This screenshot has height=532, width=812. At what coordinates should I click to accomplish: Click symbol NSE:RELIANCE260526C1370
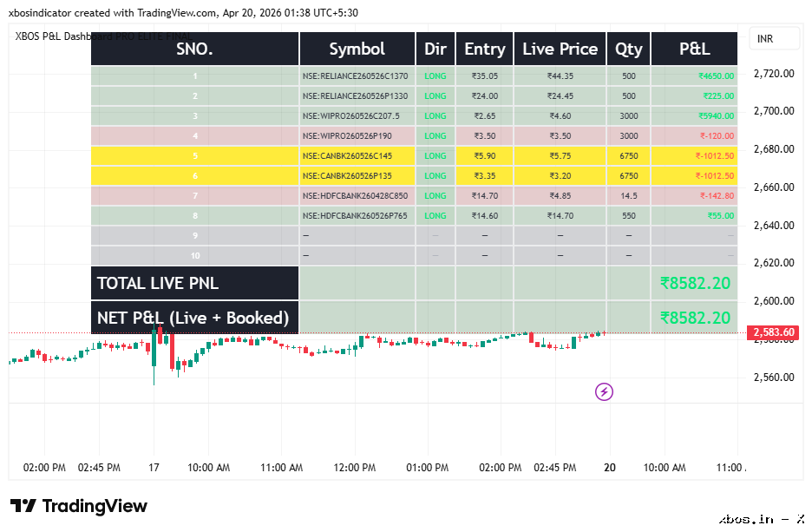356,76
